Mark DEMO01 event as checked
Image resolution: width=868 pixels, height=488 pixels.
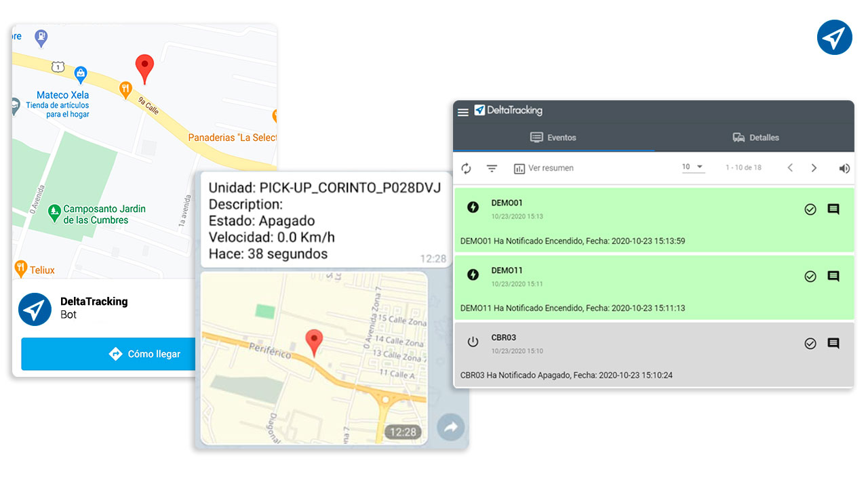pyautogui.click(x=810, y=209)
